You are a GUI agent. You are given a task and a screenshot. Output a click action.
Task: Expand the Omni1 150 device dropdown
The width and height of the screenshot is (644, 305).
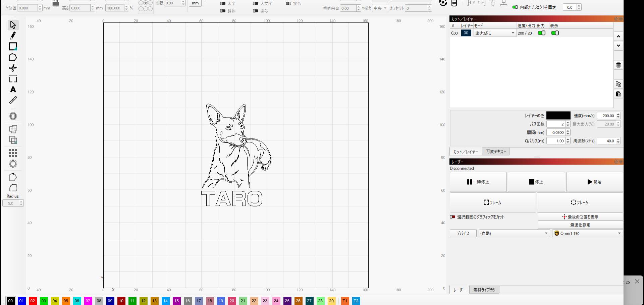click(587, 233)
